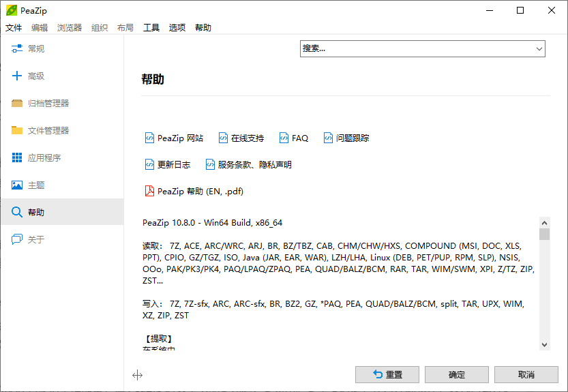The image size is (568, 392).
Task: Click the web icon beside 在线支持
Action: [223, 138]
